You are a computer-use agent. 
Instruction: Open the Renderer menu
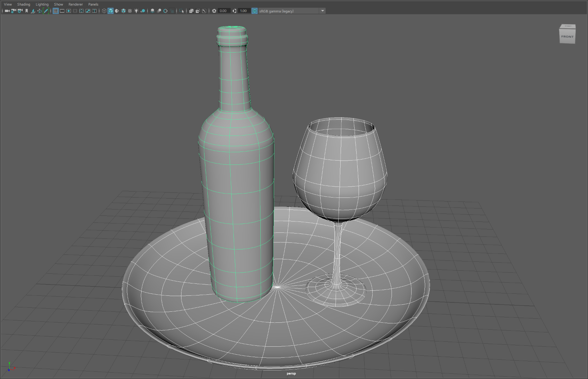point(76,4)
